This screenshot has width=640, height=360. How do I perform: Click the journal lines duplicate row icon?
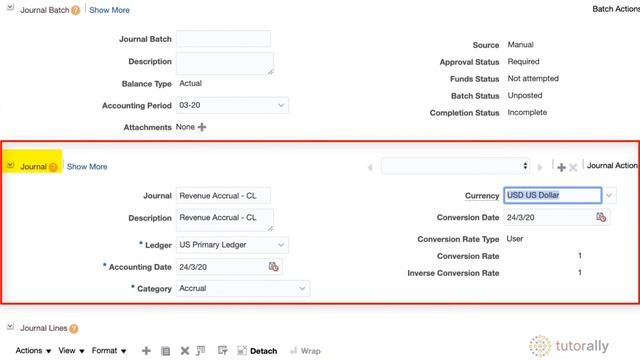tap(165, 351)
